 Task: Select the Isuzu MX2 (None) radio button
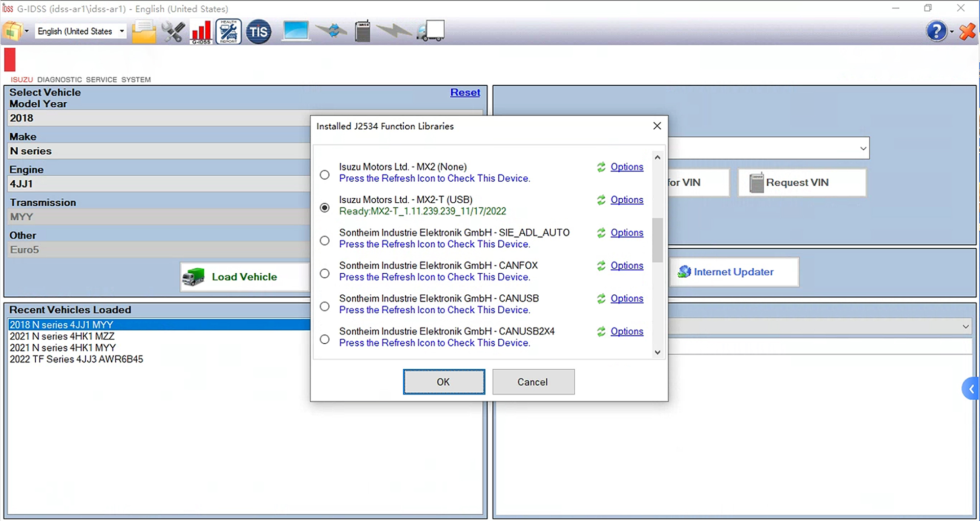[x=324, y=175]
